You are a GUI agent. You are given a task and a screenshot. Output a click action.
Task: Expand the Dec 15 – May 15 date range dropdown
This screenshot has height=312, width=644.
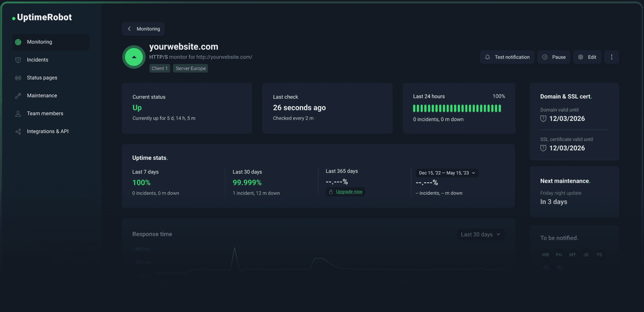[x=447, y=173]
